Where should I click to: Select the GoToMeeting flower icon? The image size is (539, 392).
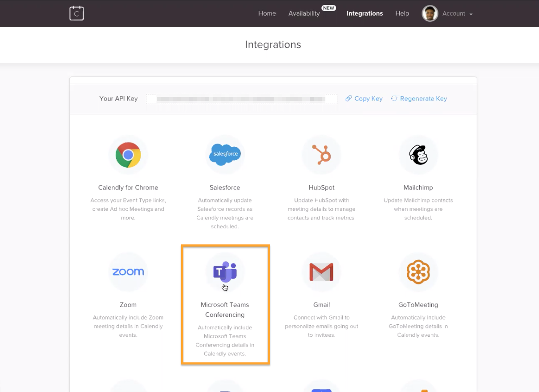(x=418, y=272)
